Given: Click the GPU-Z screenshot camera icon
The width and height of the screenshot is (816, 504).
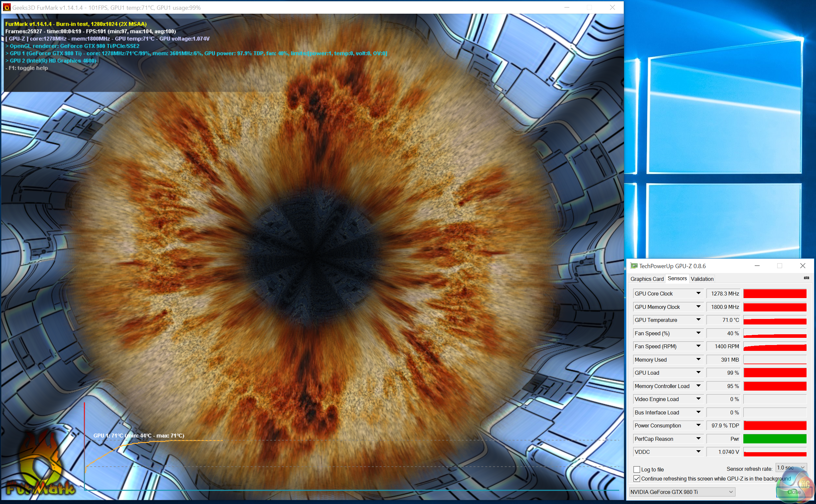Looking at the screenshot, I should pyautogui.click(x=806, y=278).
